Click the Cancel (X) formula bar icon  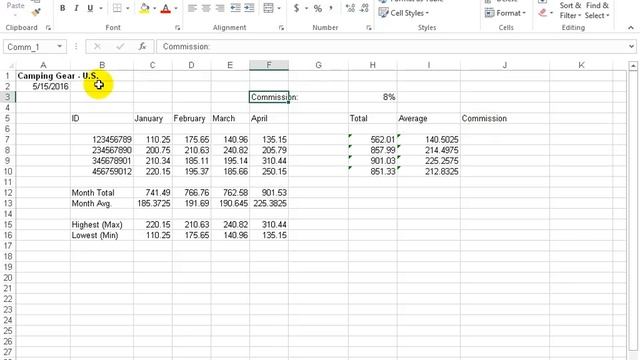tap(97, 47)
